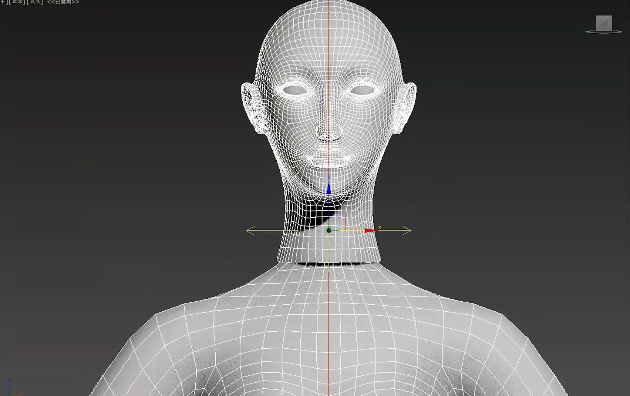This screenshot has height=396, width=630.
Task: Click the green gizmo center pivot point
Action: tap(329, 230)
